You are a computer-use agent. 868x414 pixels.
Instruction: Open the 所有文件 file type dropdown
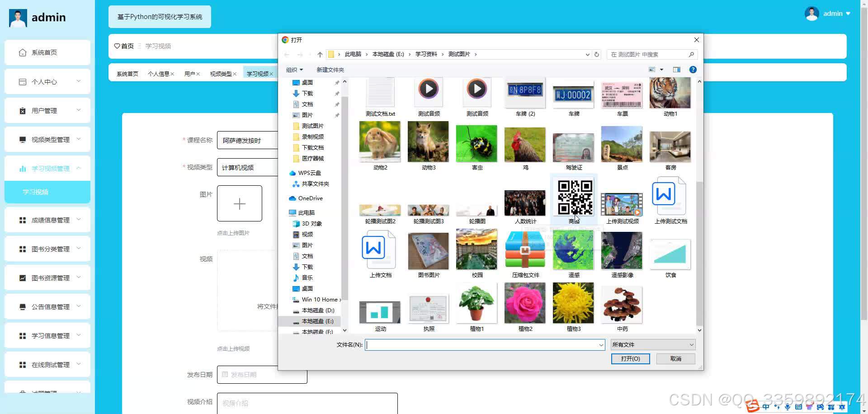[x=653, y=345]
